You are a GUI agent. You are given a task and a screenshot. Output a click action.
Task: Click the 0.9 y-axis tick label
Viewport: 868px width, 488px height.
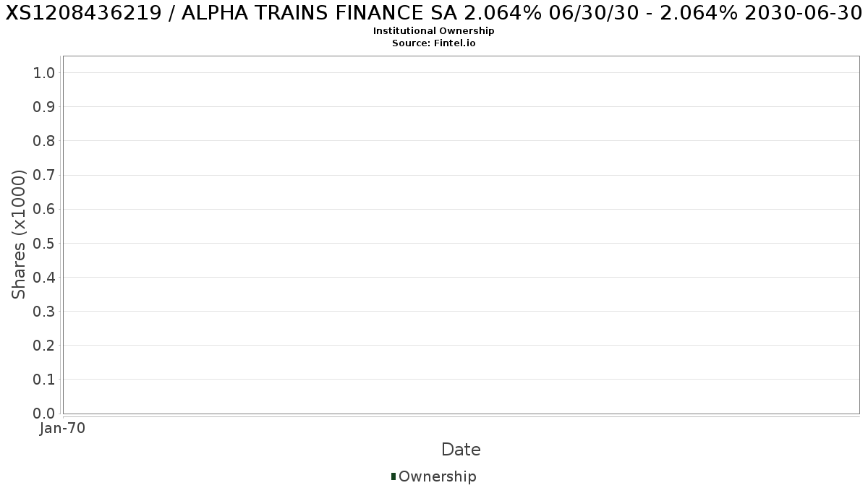coord(44,107)
